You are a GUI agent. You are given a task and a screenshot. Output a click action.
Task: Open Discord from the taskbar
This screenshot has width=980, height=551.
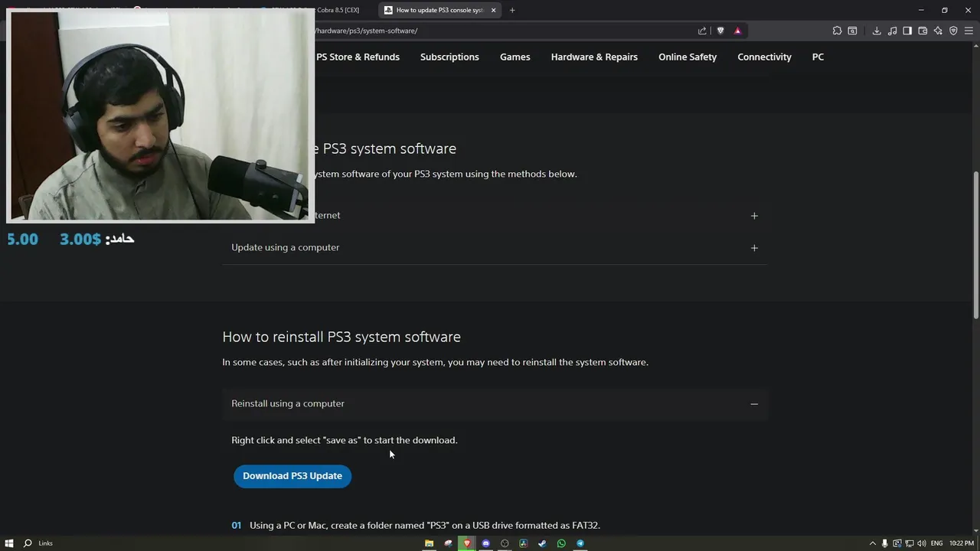tap(485, 543)
